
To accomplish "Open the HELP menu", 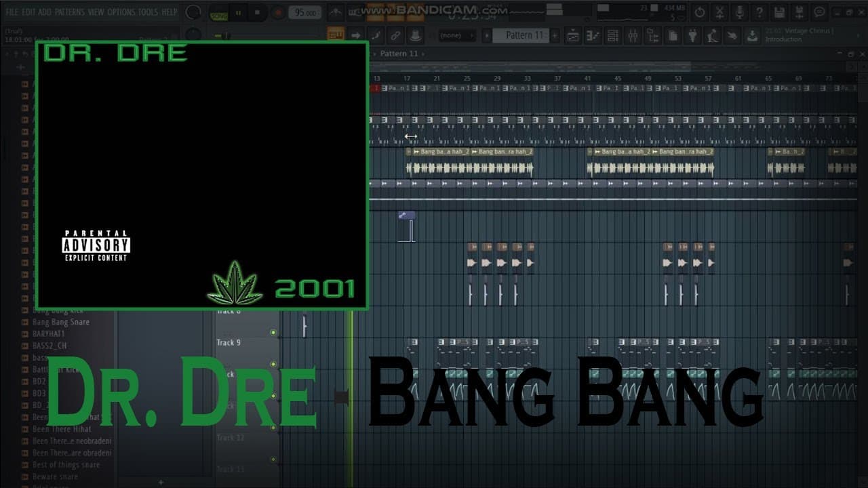I will 170,12.
